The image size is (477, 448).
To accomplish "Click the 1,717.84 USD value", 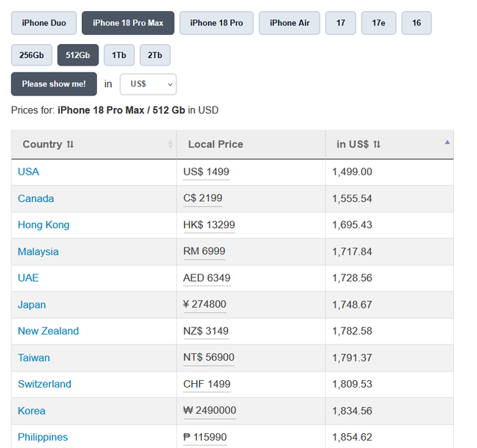I will [352, 252].
